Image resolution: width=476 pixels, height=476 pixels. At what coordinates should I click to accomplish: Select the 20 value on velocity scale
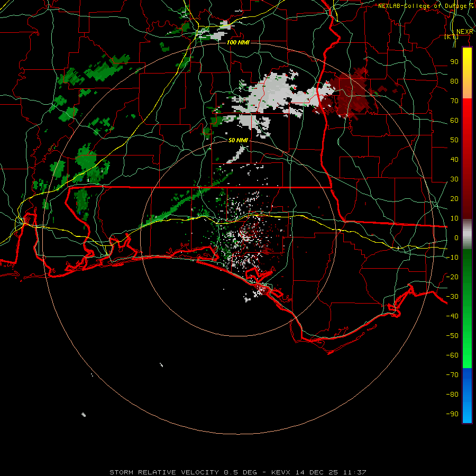(x=454, y=199)
